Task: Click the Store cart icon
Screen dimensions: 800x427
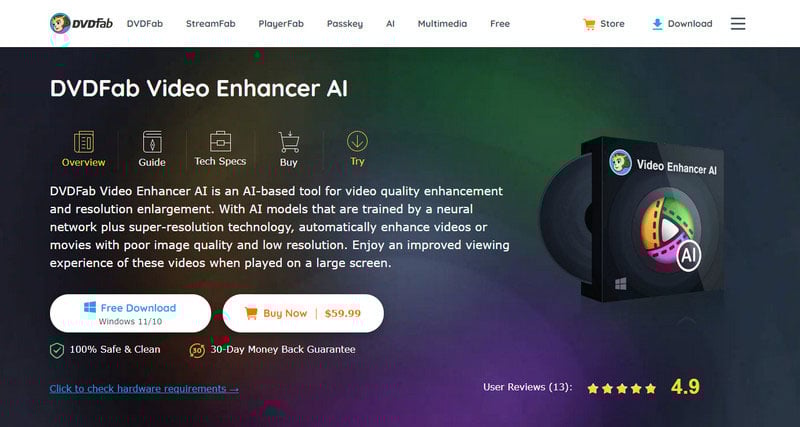Action: pyautogui.click(x=589, y=24)
